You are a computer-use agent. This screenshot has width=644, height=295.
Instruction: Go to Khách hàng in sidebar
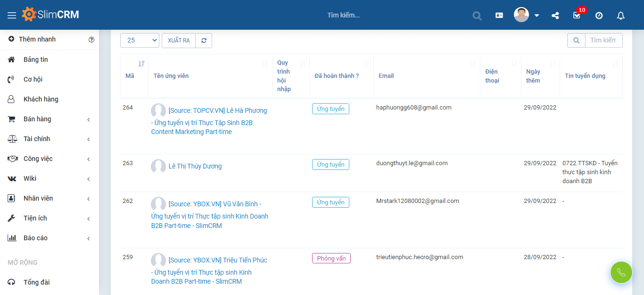click(41, 99)
